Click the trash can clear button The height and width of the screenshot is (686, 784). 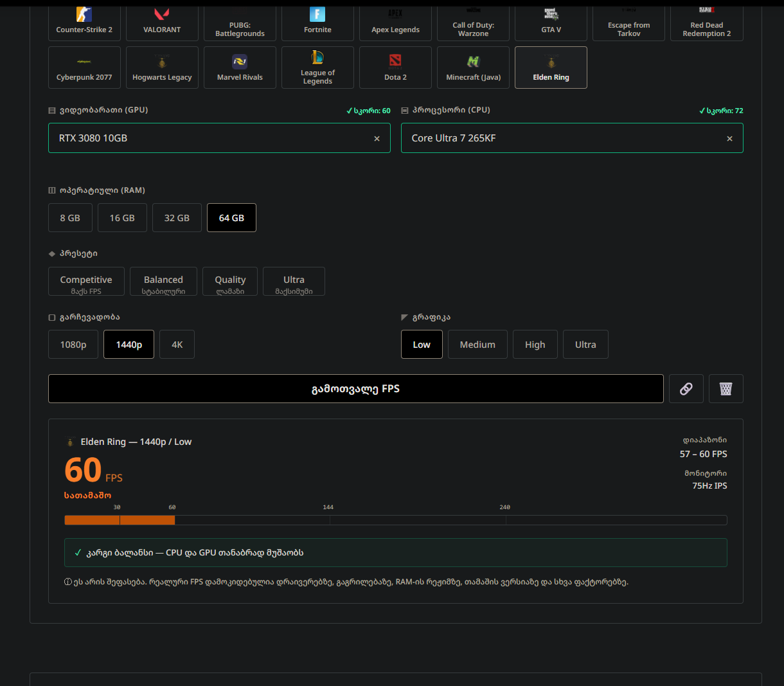(x=726, y=389)
